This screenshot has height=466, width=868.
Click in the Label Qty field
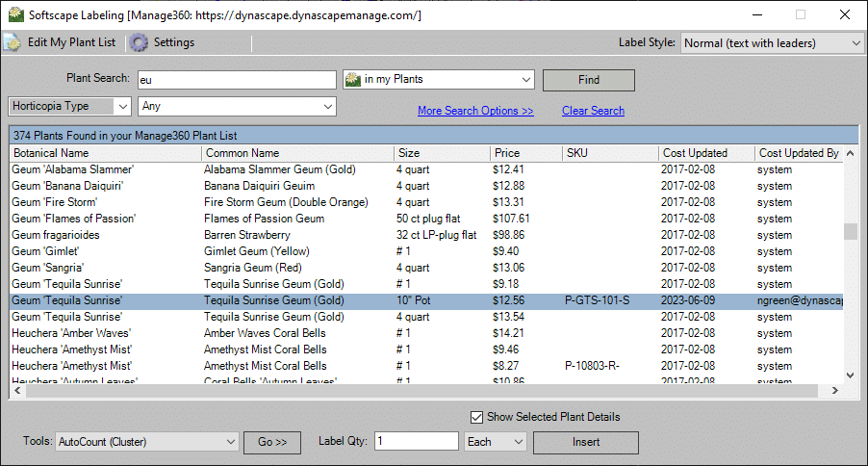click(417, 441)
